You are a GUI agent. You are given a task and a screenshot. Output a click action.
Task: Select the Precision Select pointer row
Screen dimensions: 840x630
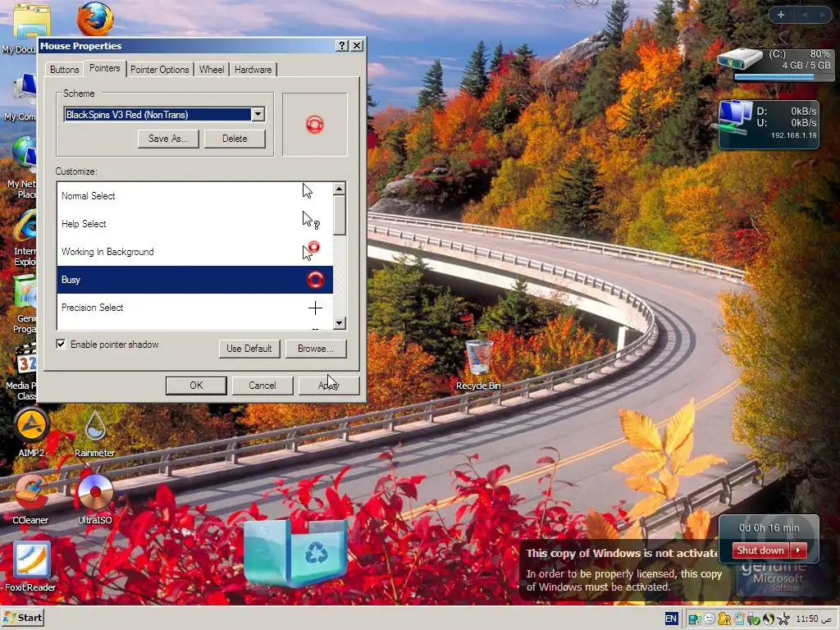coord(194,308)
